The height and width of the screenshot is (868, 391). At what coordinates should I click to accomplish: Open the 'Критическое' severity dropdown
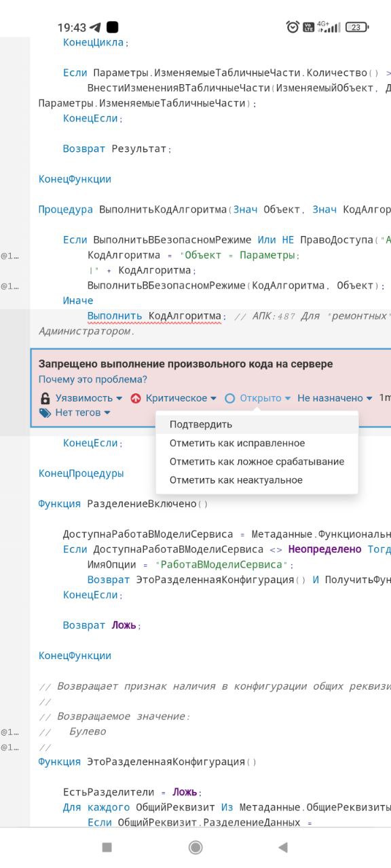[181, 398]
